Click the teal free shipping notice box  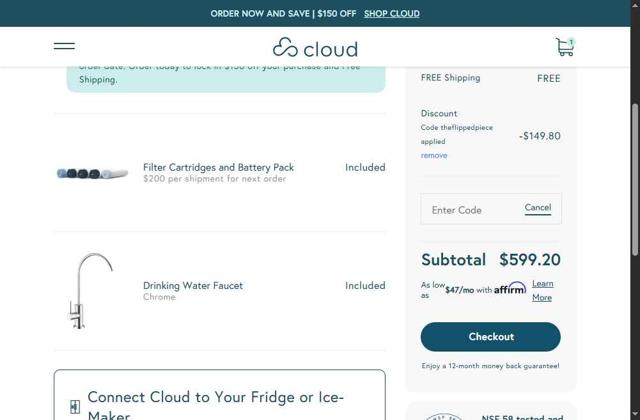pyautogui.click(x=226, y=76)
